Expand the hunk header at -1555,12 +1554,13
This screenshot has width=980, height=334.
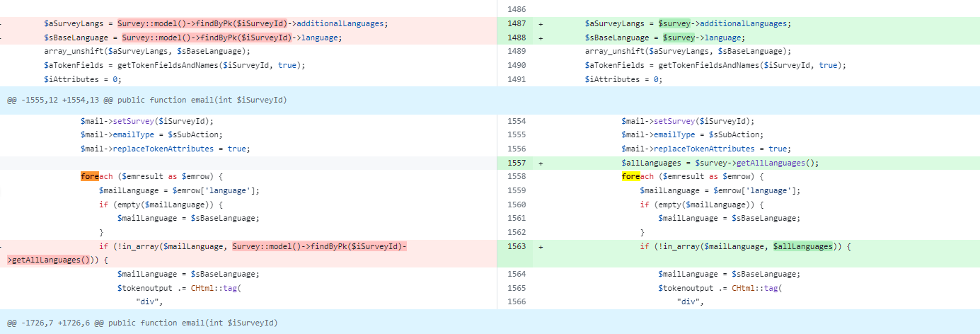(x=147, y=100)
